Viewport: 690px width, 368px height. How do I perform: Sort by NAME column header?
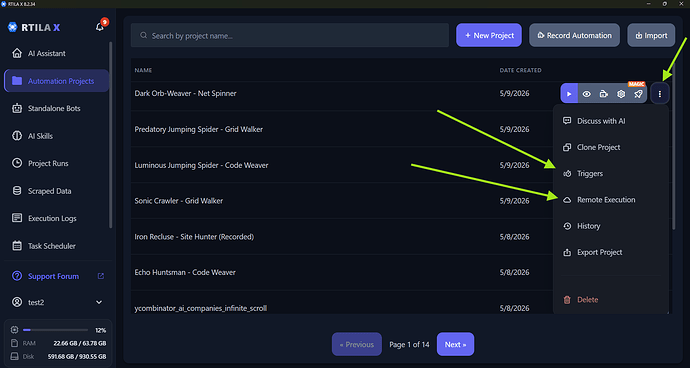pos(143,70)
